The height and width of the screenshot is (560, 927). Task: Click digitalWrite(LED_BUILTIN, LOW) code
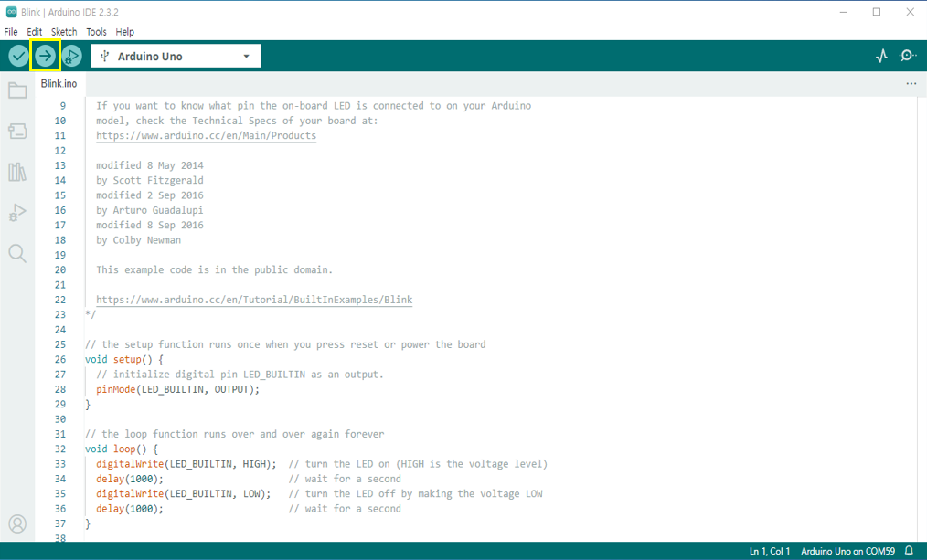[184, 494]
